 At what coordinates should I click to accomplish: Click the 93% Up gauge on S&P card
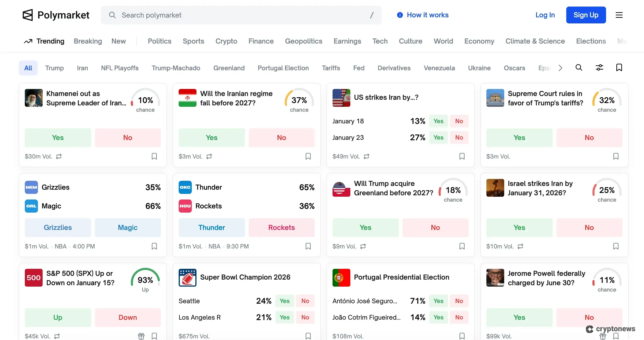tap(145, 280)
